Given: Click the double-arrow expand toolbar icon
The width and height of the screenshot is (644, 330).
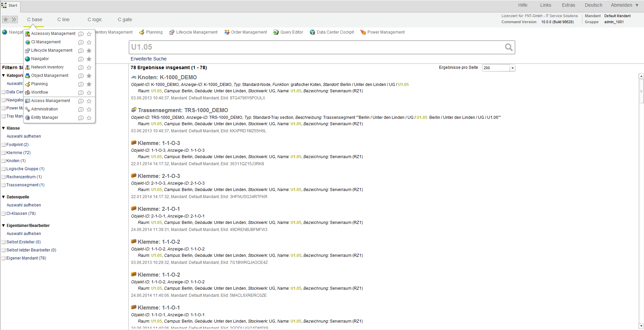Looking at the screenshot, I should coord(14,19).
